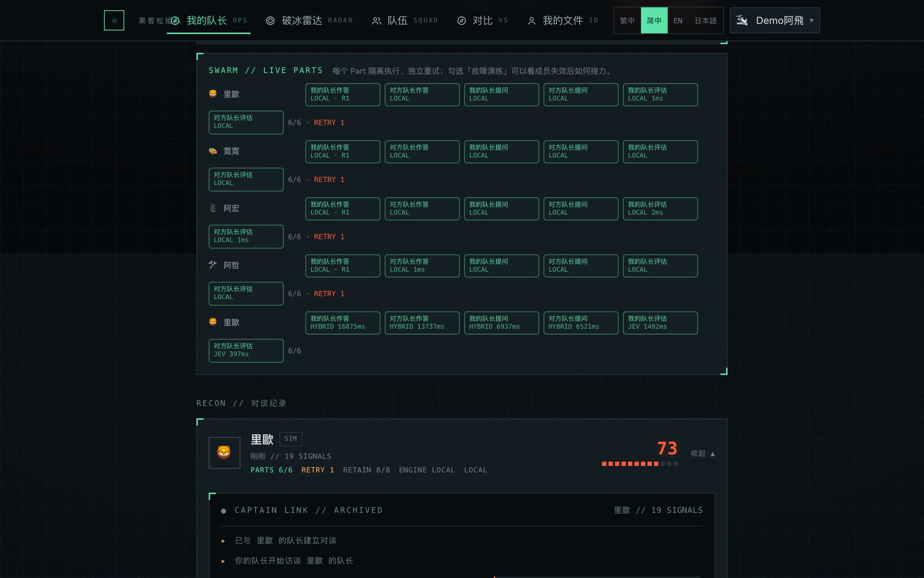Screen dimensions: 924x578
Task: Open the 队伍 SQUAD tab
Action: [404, 20]
